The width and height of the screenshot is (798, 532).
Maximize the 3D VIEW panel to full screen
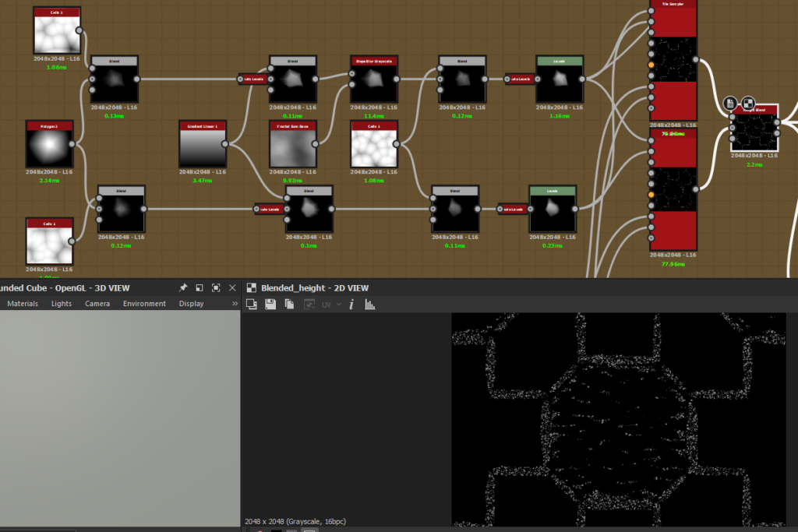point(216,288)
